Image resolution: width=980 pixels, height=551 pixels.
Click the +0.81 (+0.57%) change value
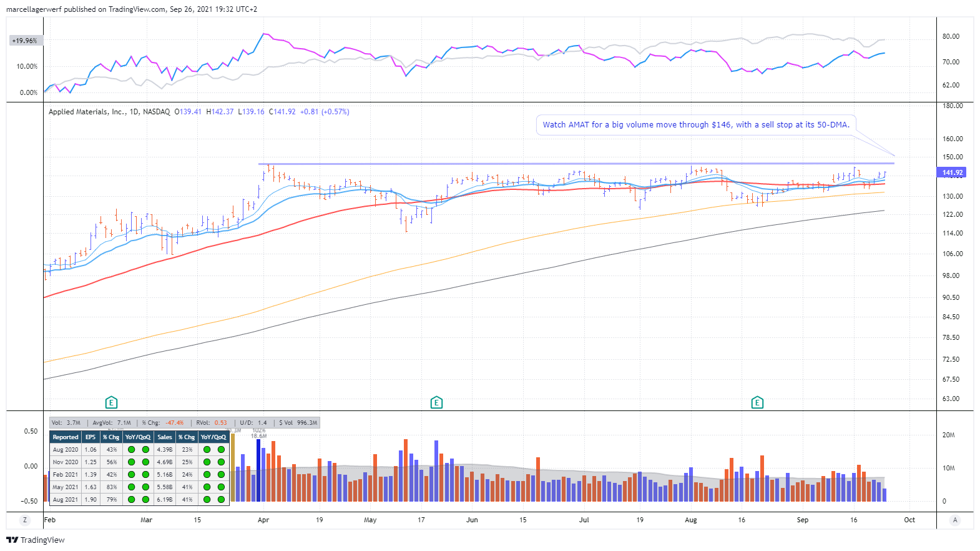[325, 112]
